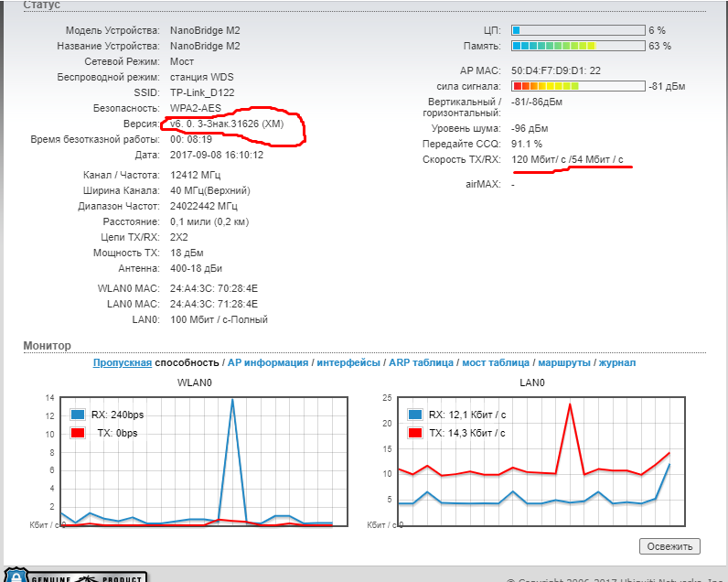Click the red TX peak in LAN0 graph
This screenshot has width=728, height=582.
click(570, 404)
